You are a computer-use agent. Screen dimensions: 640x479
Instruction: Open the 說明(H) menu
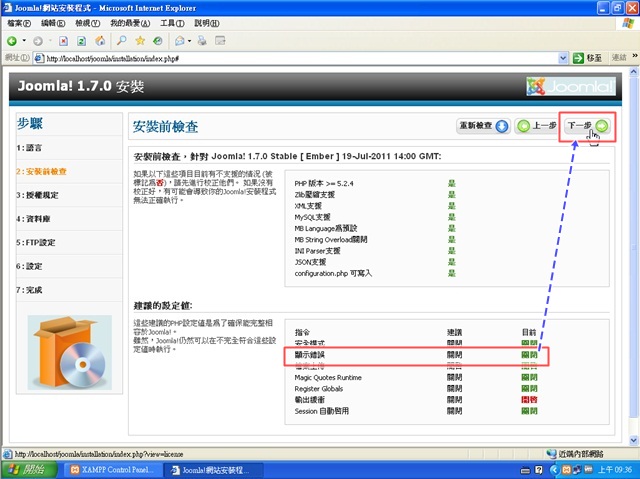point(207,23)
